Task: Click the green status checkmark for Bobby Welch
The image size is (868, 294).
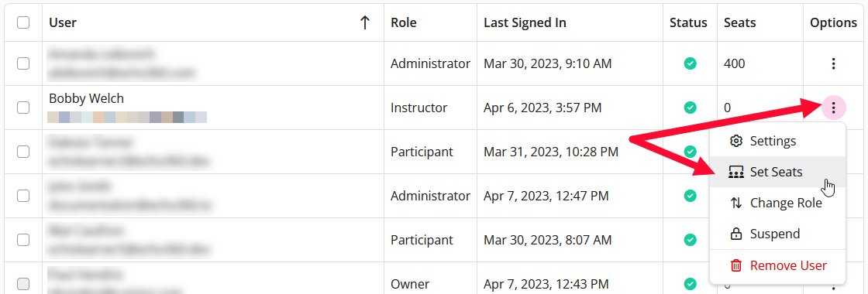Action: [x=690, y=108]
